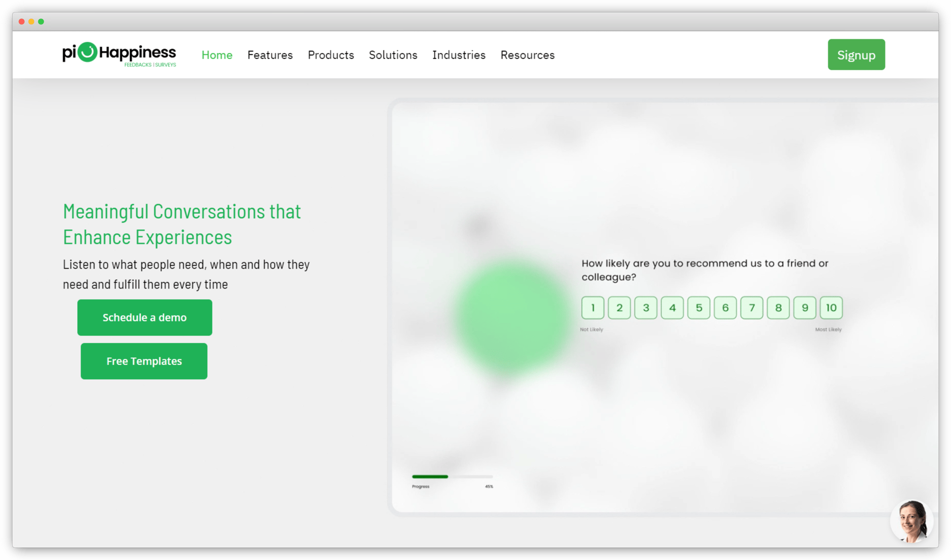Image resolution: width=951 pixels, height=560 pixels.
Task: Open the Solutions dropdown
Action: pyautogui.click(x=393, y=55)
